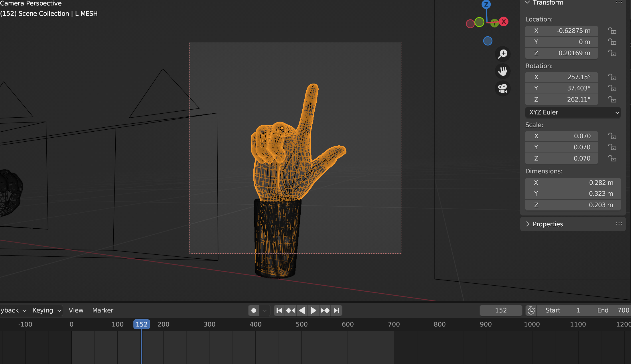Open the XYZ Euler rotation mode dropdown
Image resolution: width=631 pixels, height=364 pixels.
tap(573, 112)
